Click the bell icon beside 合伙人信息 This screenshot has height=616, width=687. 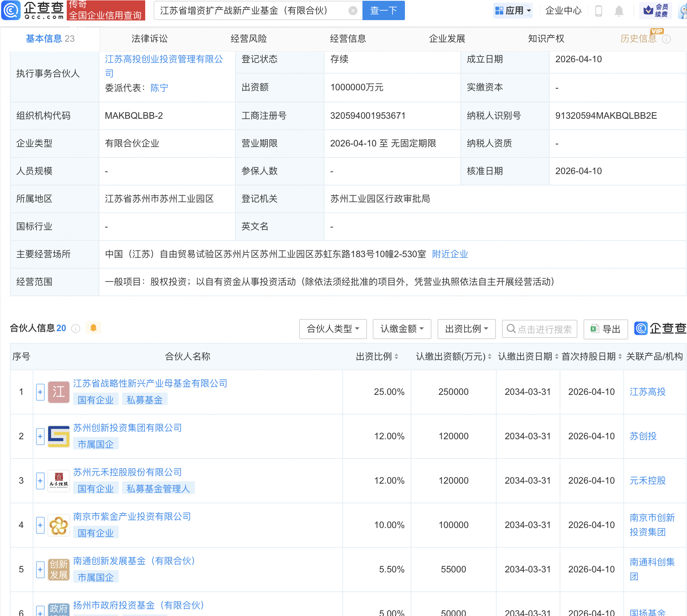click(x=94, y=328)
